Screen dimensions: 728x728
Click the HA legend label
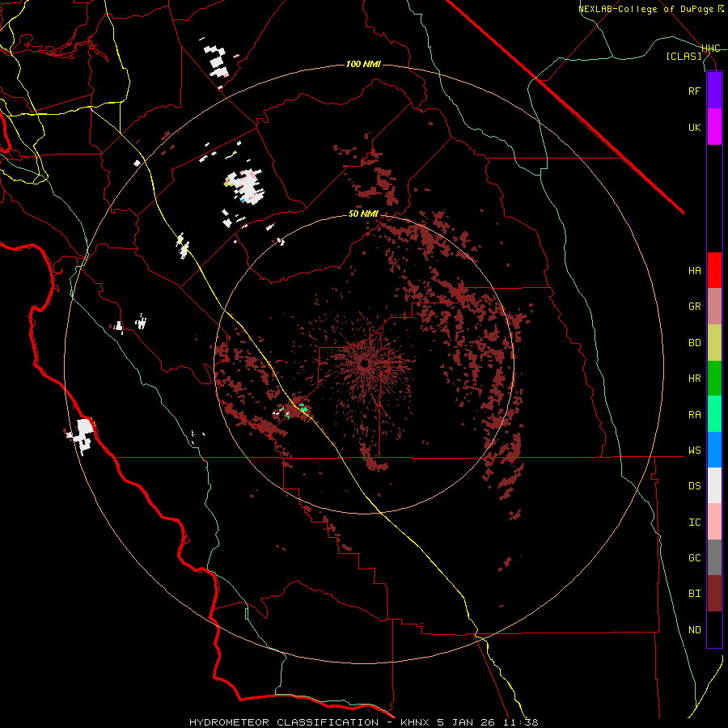[694, 270]
